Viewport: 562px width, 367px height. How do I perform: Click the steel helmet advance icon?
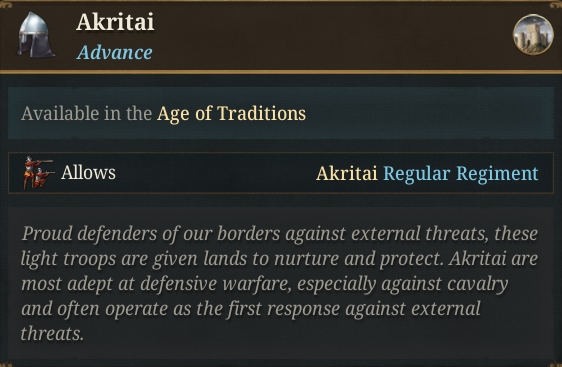pyautogui.click(x=35, y=35)
